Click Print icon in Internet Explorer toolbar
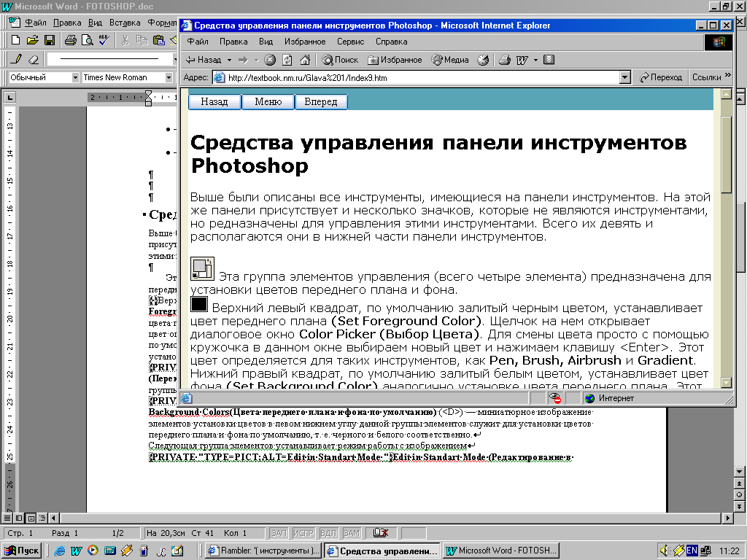Screen dimensions: 747x560 [x=505, y=60]
